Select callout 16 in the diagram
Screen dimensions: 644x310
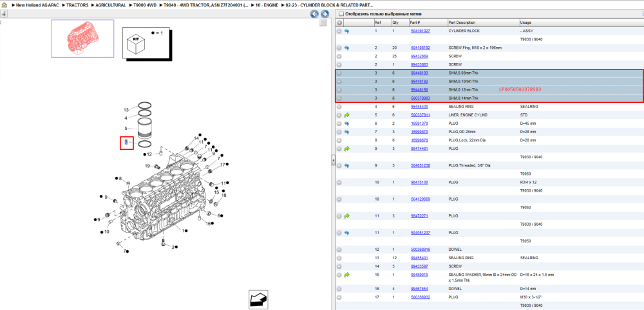coord(208,224)
